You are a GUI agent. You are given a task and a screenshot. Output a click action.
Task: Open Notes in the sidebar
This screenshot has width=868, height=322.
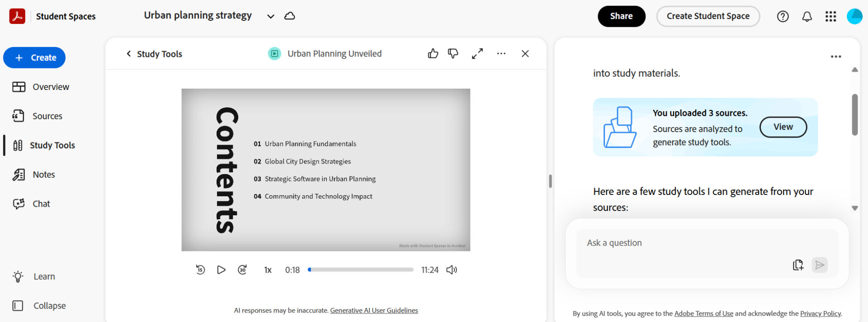(x=34, y=175)
